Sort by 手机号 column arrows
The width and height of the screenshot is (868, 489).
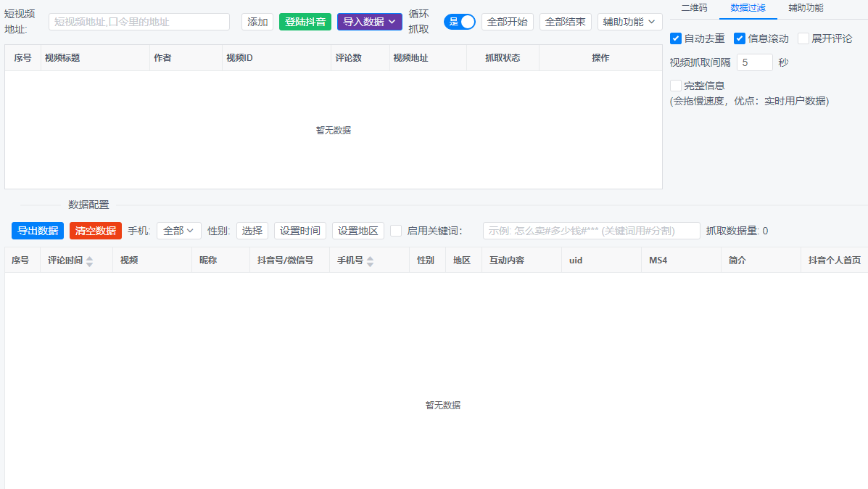[x=371, y=261]
